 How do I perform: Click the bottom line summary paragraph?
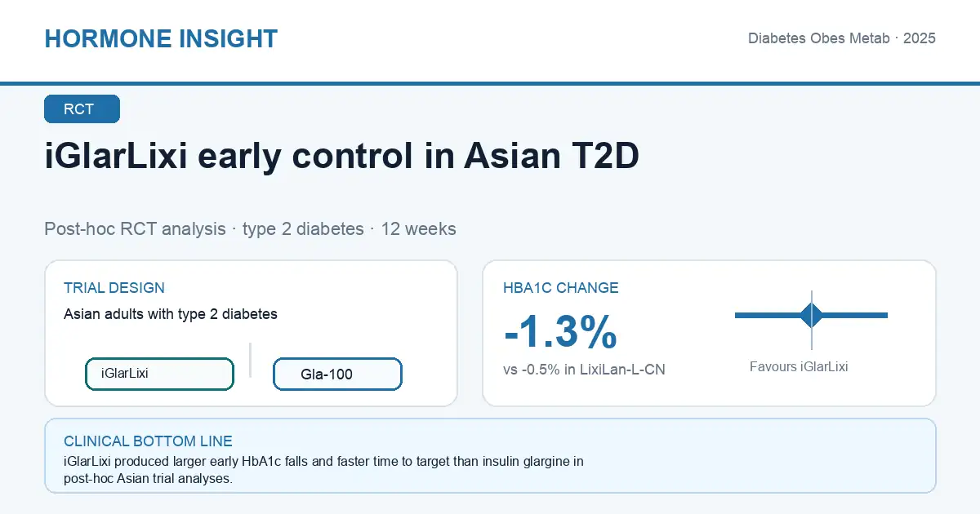tap(323, 470)
